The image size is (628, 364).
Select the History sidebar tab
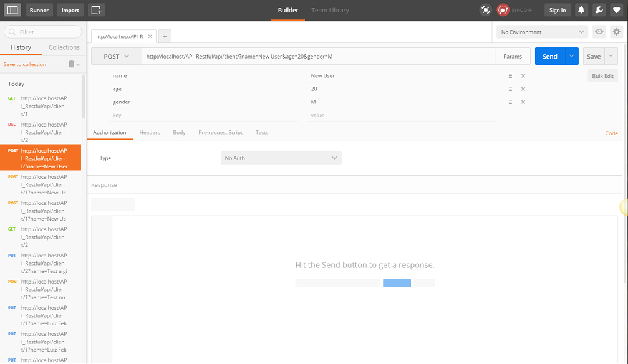click(x=21, y=47)
